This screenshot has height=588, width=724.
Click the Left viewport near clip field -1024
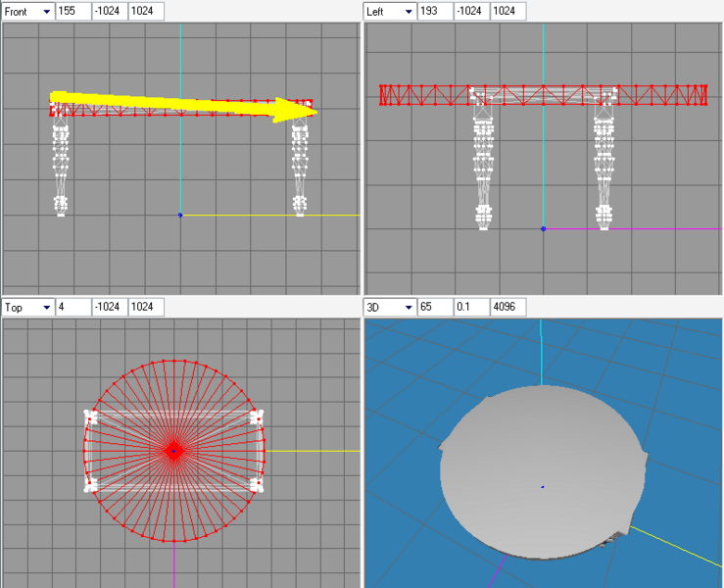pyautogui.click(x=472, y=12)
